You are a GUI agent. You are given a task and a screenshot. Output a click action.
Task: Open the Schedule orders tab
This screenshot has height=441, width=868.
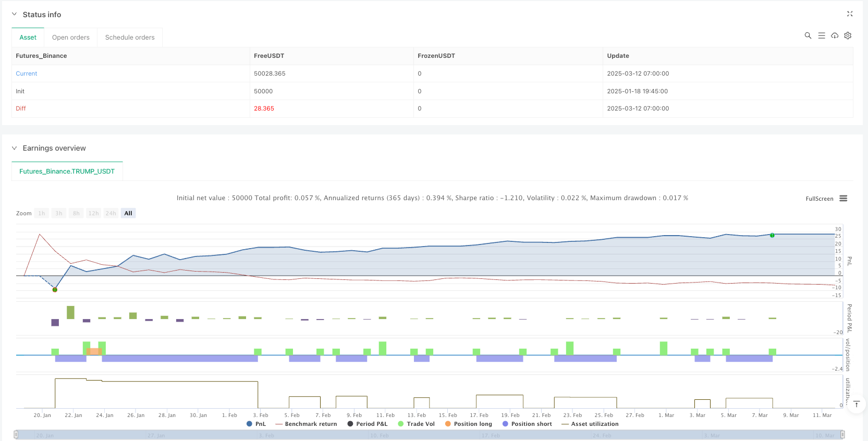[130, 38]
